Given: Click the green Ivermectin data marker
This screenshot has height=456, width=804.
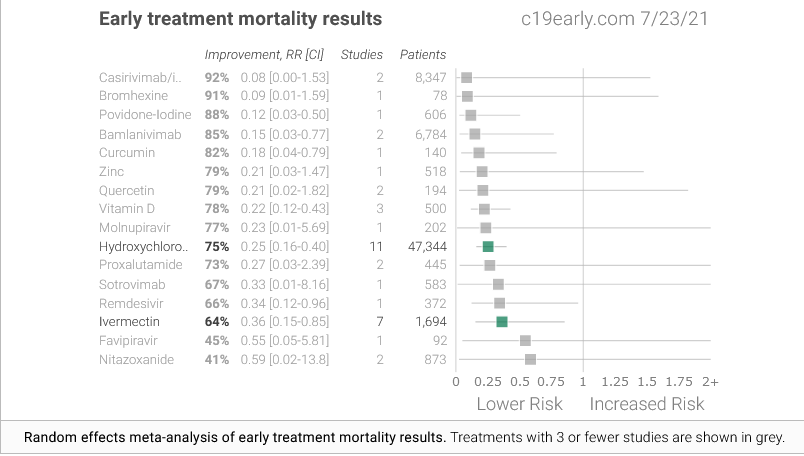Looking at the screenshot, I should [x=502, y=321].
